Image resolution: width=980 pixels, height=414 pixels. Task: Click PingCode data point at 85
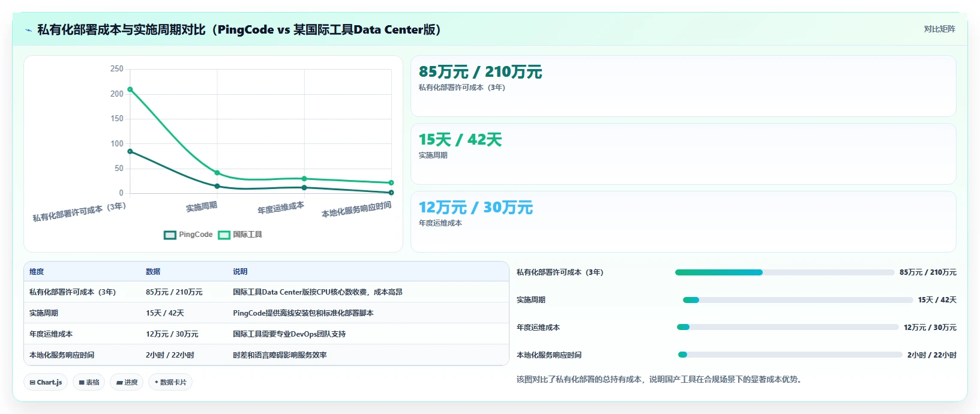tap(130, 151)
